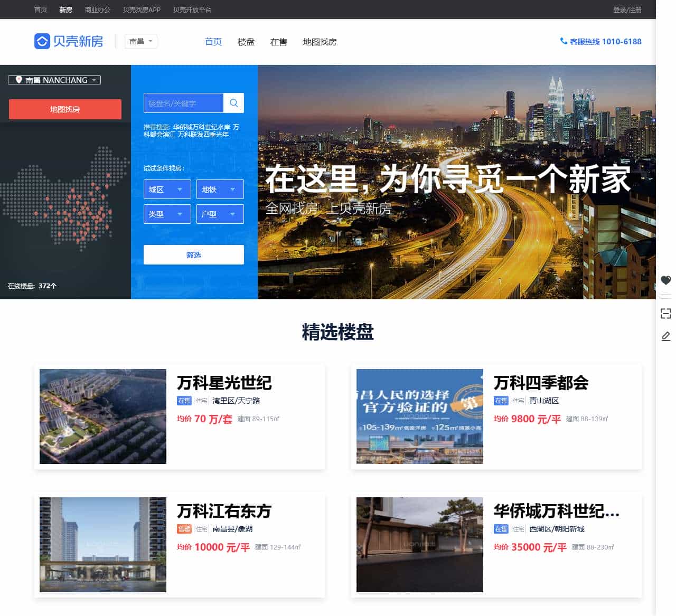The width and height of the screenshot is (676, 616).
Task: Click the 贝壳新房 logo
Action: pyautogui.click(x=69, y=41)
